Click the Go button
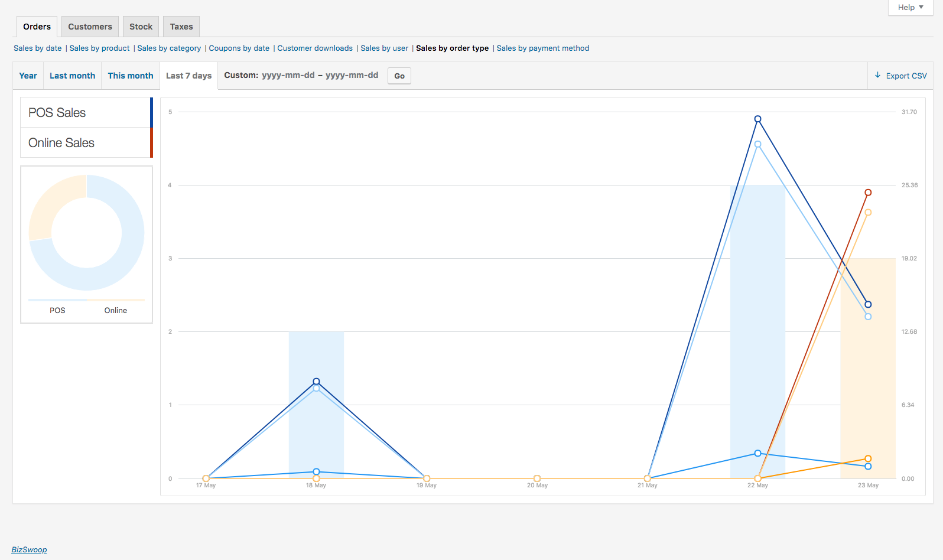943x560 pixels. [x=399, y=76]
